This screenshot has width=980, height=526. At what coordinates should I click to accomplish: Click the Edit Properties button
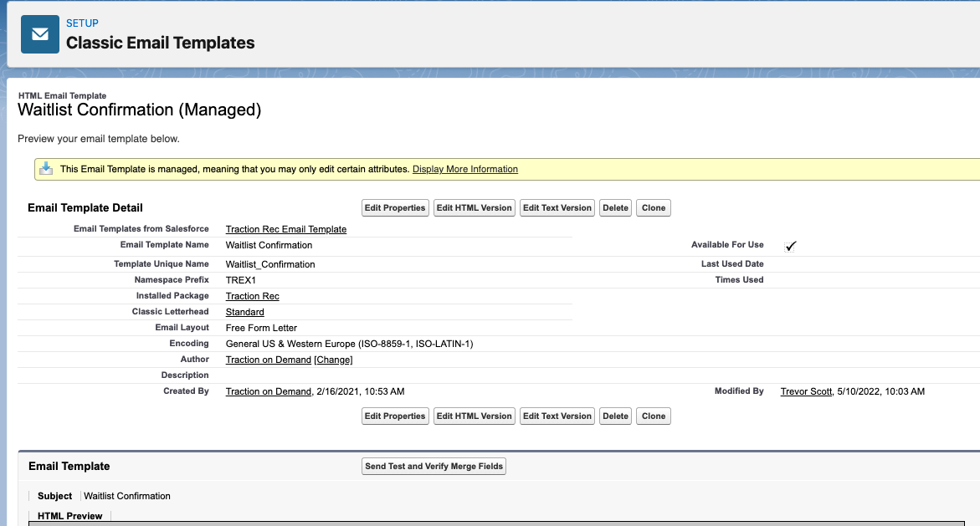pos(394,207)
